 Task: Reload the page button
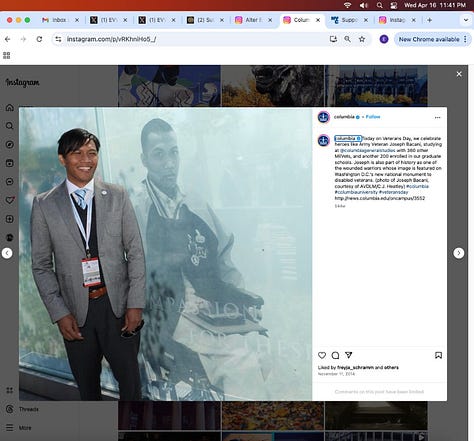click(39, 39)
